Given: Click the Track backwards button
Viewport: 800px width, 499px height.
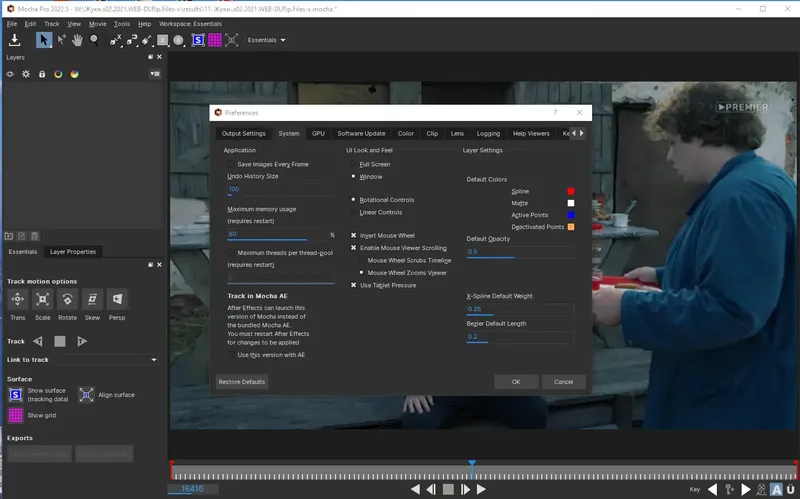Looking at the screenshot, I should pos(38,341).
